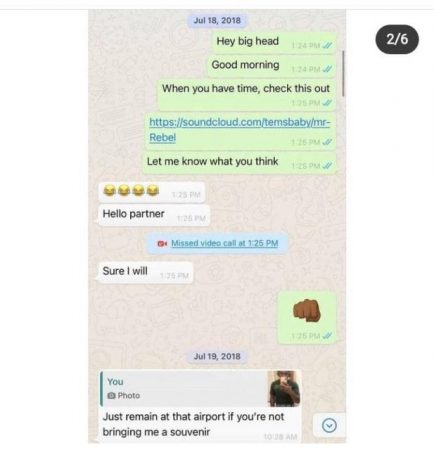Viewport: 434px width, 450px height.
Task: Click the Jul 18, 2018 date label
Action: [x=217, y=20]
